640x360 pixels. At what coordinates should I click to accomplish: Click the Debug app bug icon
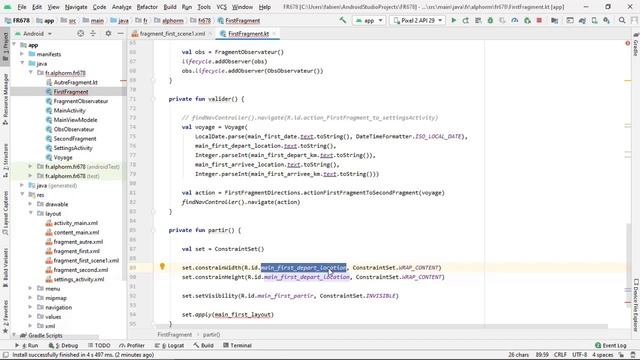click(x=490, y=20)
